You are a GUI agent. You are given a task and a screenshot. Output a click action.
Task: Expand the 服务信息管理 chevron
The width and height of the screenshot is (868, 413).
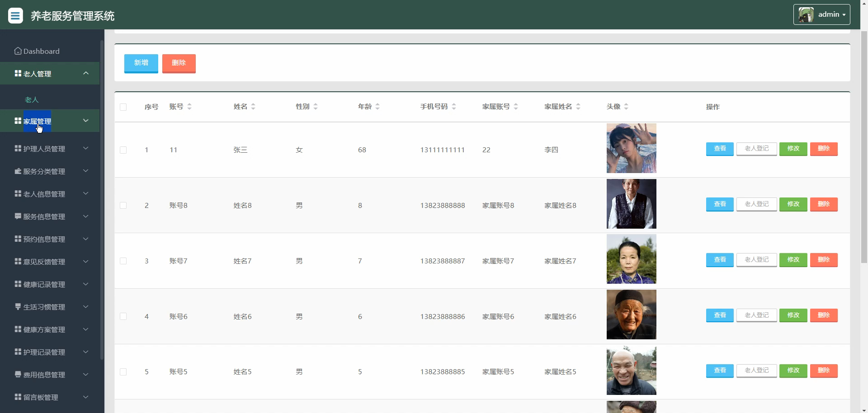[86, 216]
